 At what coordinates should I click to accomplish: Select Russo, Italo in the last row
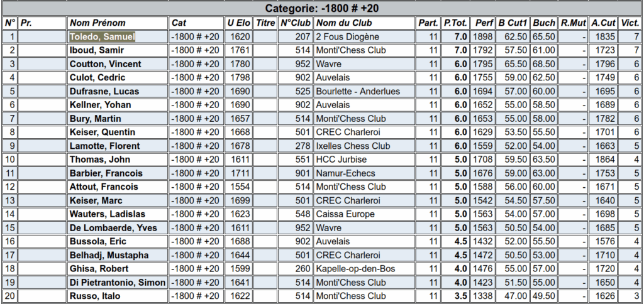95,296
